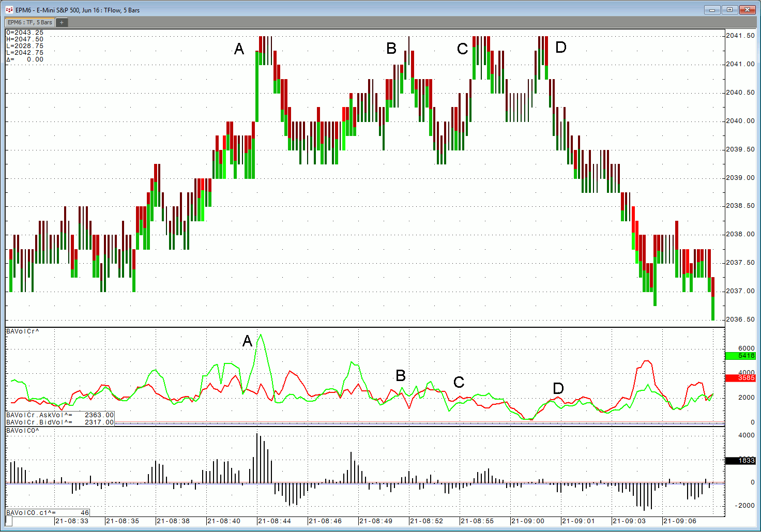761x532 pixels.
Task: Click marker D on the price chart
Action: pyautogui.click(x=560, y=48)
